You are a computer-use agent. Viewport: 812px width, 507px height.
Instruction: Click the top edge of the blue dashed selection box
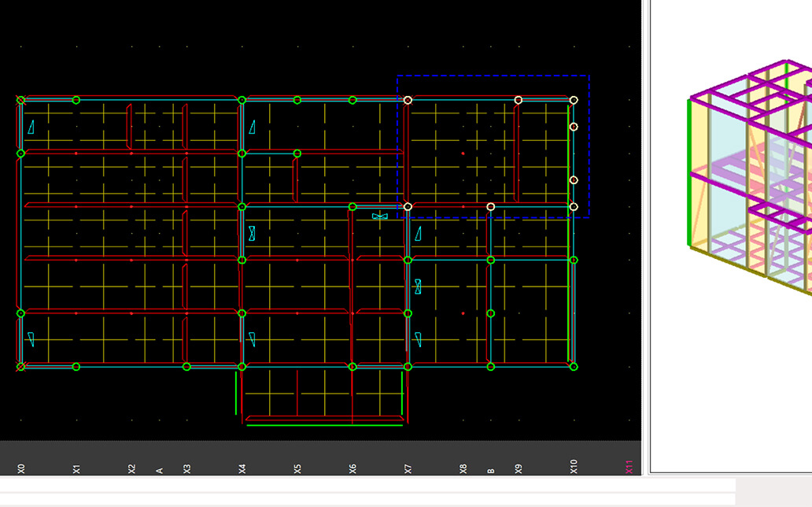click(493, 76)
